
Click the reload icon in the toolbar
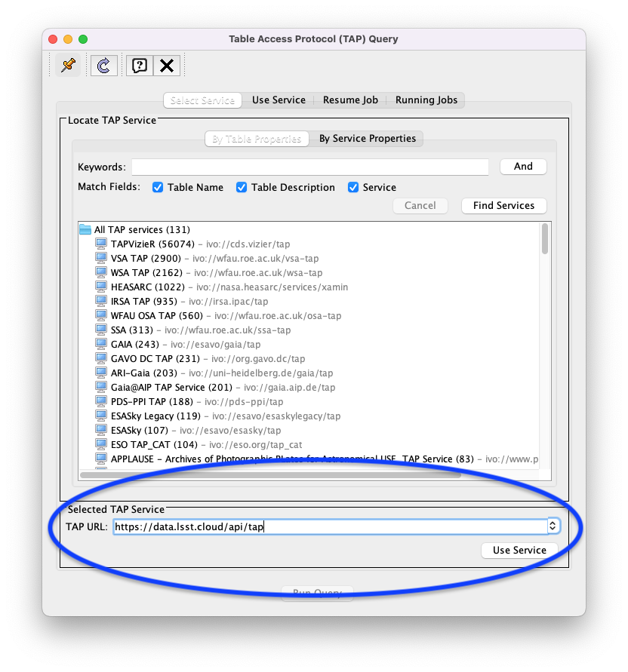click(103, 65)
